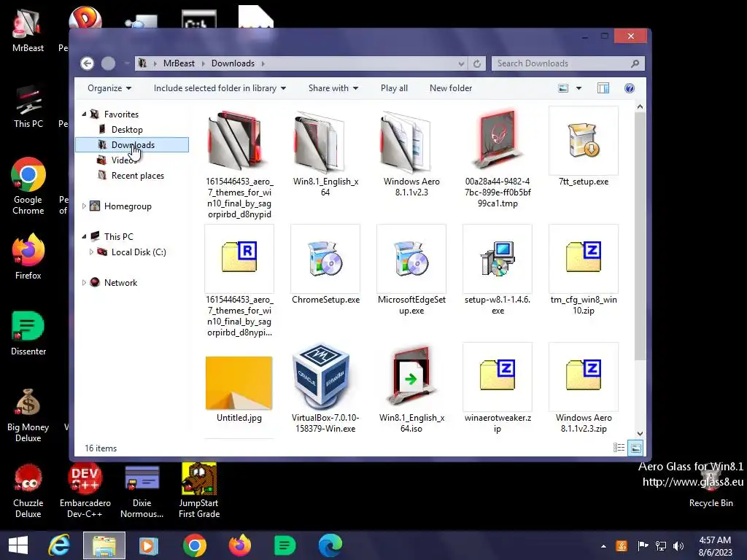Switch to details view in status bar
Screen dimensions: 747x560
click(619, 448)
